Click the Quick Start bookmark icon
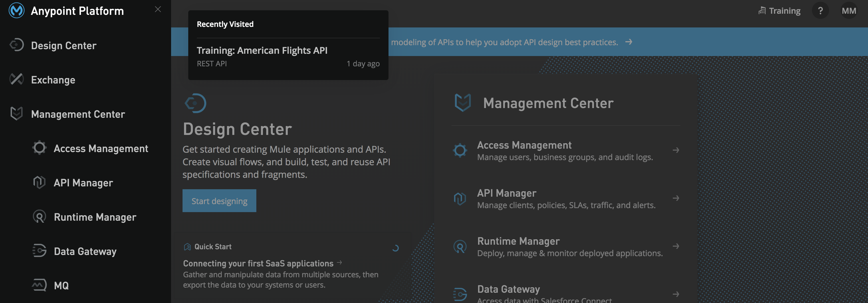This screenshot has height=303, width=868. (187, 247)
